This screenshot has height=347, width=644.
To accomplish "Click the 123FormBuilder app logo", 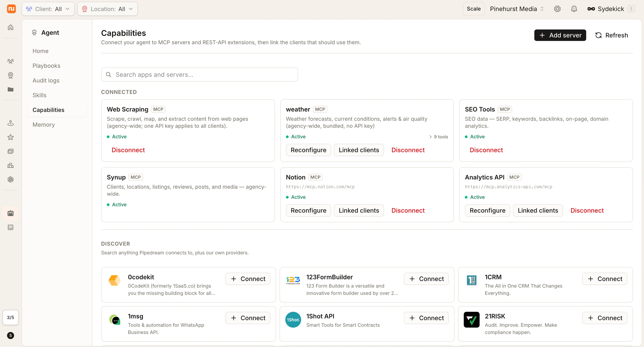I will point(293,280).
